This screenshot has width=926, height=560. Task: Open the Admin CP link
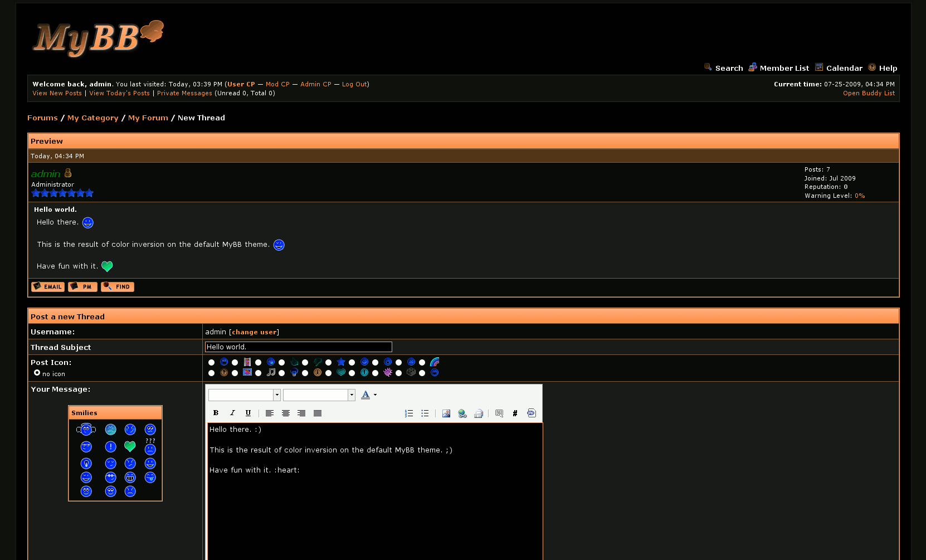(316, 85)
